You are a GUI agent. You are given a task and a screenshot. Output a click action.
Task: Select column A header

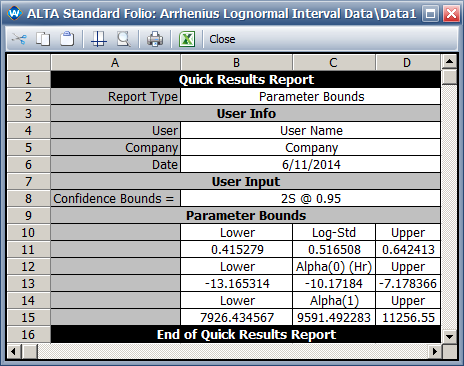tap(115, 62)
